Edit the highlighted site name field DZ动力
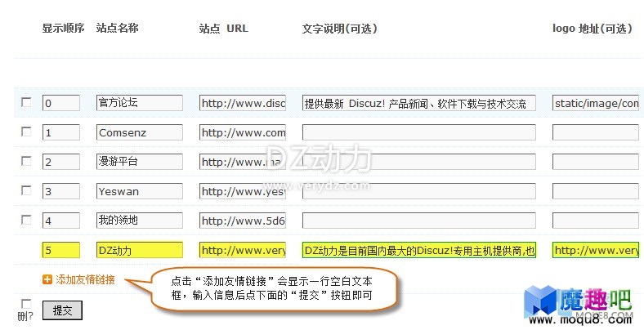This screenshot has height=330, width=644. pos(140,250)
